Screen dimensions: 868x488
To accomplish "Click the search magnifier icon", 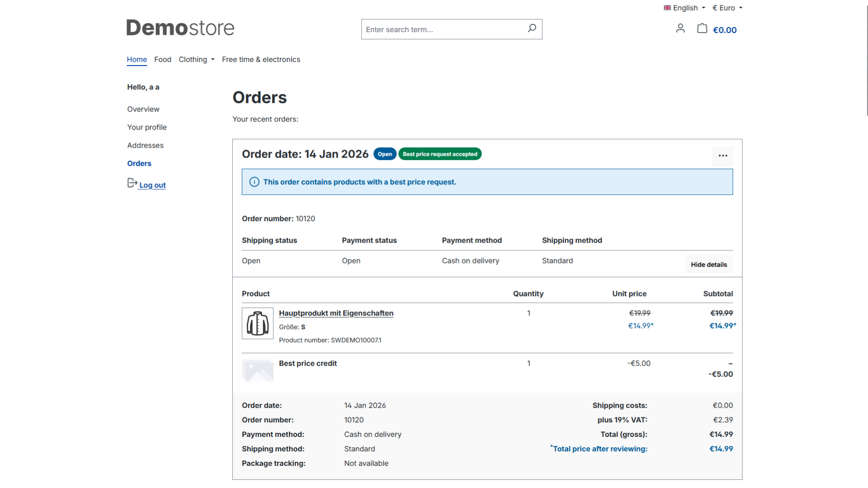I will (x=532, y=28).
